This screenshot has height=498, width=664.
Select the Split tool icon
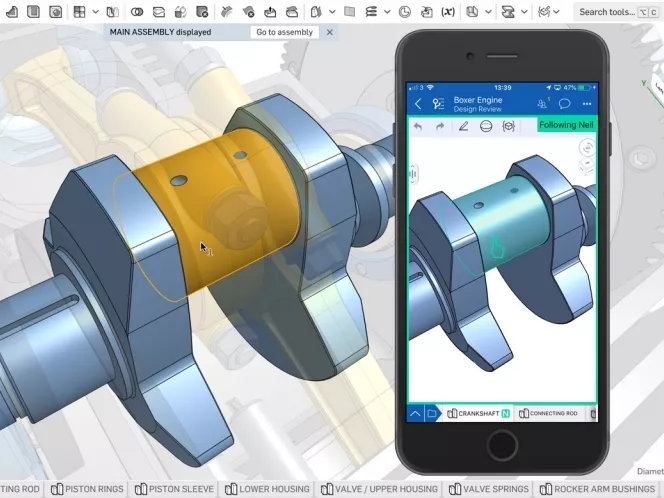(159, 12)
